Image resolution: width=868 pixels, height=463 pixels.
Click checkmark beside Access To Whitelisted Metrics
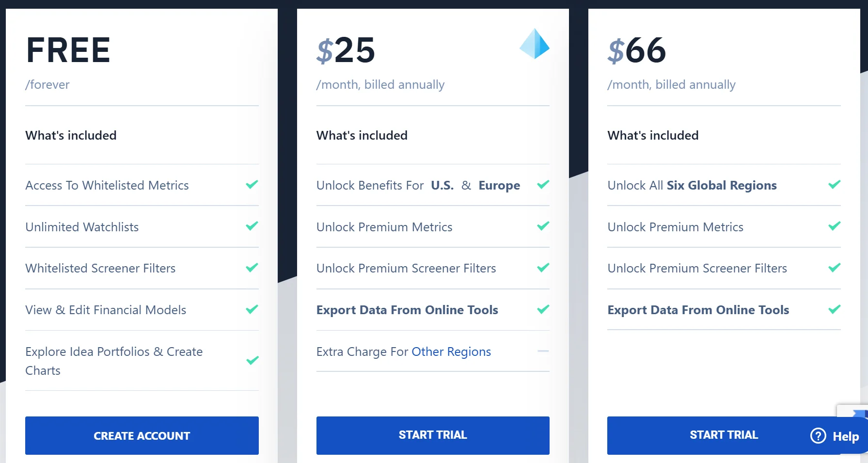point(252,184)
